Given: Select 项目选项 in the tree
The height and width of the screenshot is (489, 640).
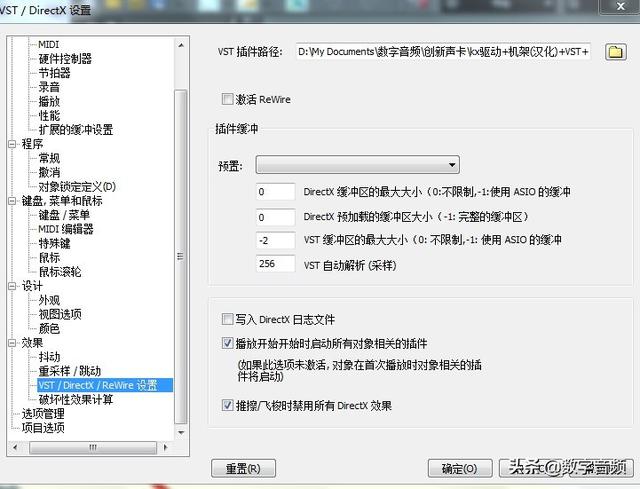Looking at the screenshot, I should pos(43,428).
